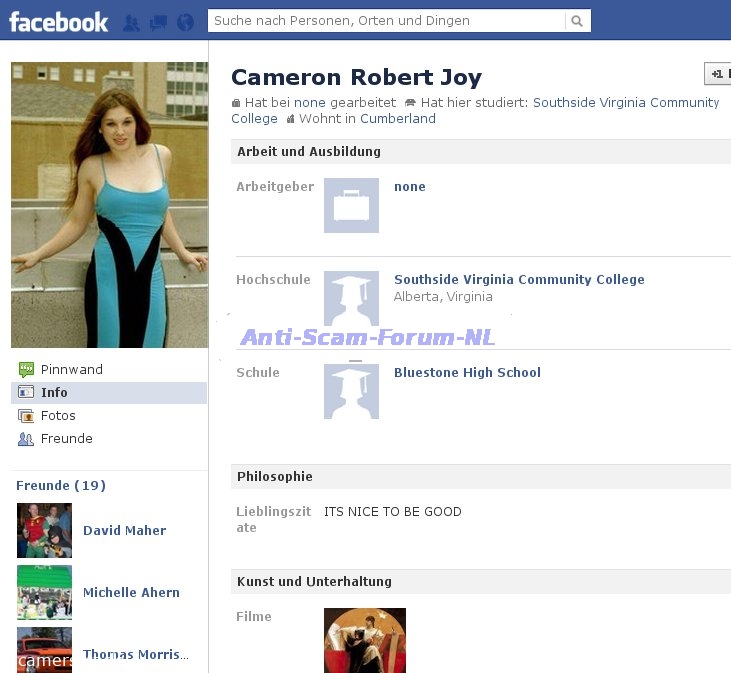Click Bluestone High School graduate icon
The width and height of the screenshot is (731, 673).
point(351,390)
